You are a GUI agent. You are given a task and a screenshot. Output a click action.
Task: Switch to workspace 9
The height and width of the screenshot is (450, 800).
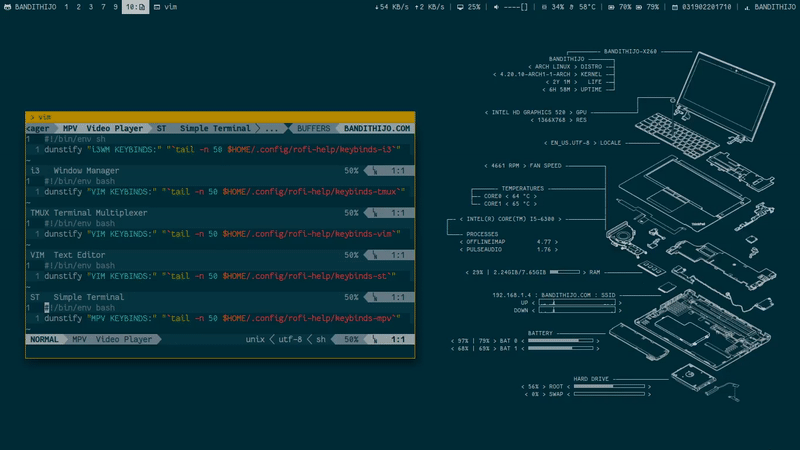point(115,7)
